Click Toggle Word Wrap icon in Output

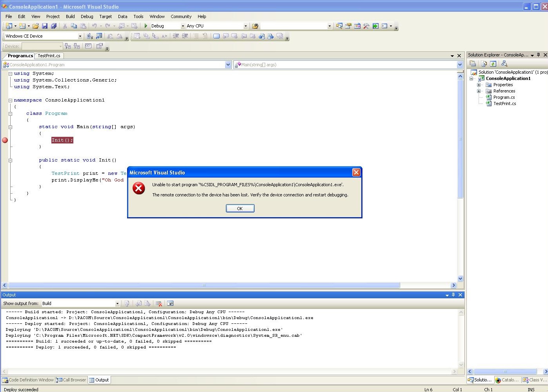pyautogui.click(x=170, y=303)
